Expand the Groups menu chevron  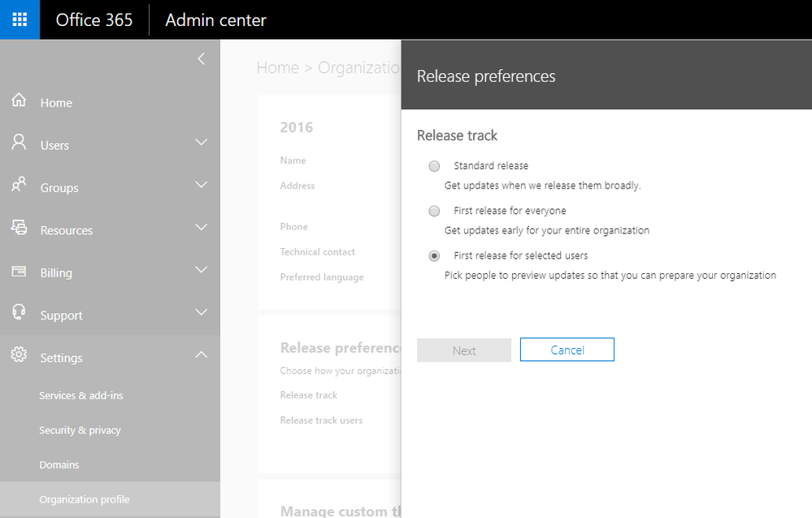[202, 185]
